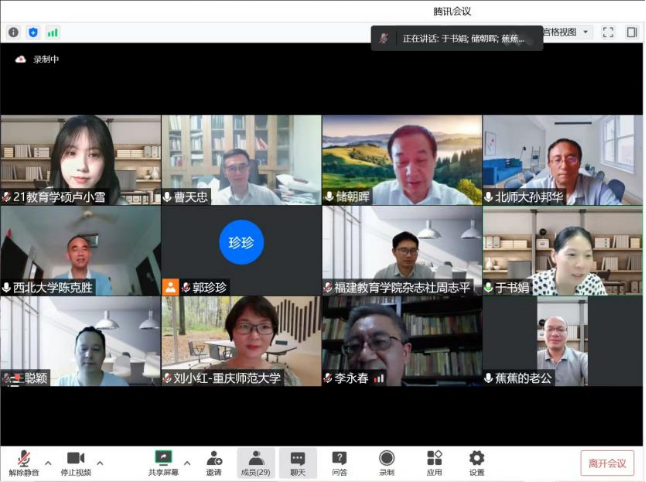Click the Q&A (问答) icon
This screenshot has width=646, height=482.
(339, 461)
